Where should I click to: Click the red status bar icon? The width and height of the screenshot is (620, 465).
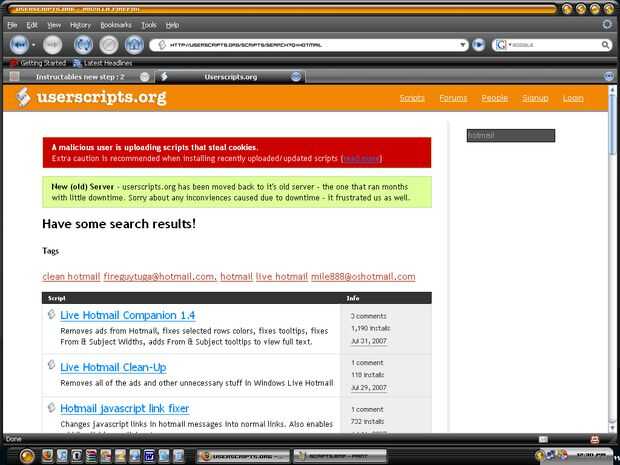point(594,439)
